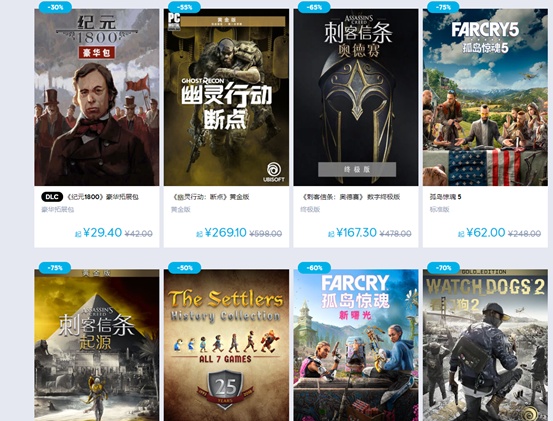Click the -50% badge on The Settlers
The width and height of the screenshot is (553, 421).
coord(184,268)
